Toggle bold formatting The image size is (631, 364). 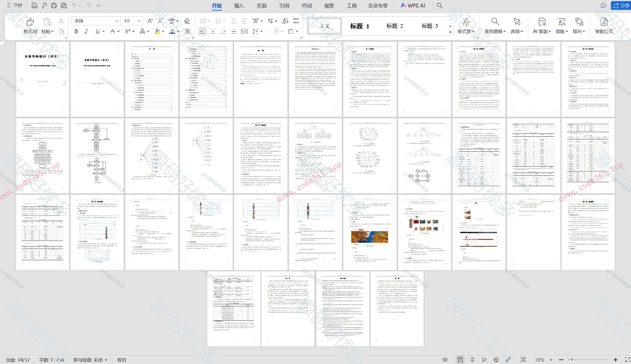76,31
